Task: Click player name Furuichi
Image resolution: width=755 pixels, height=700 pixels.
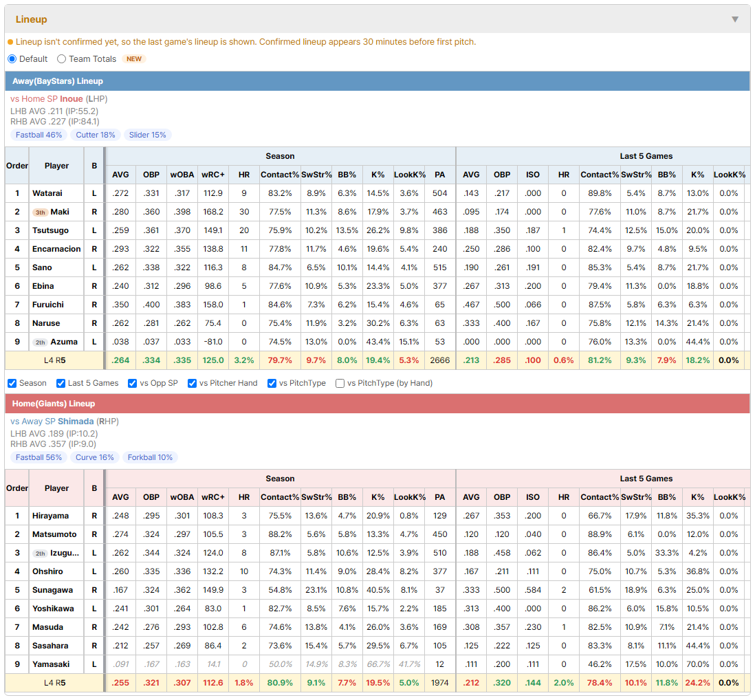Action: click(48, 305)
